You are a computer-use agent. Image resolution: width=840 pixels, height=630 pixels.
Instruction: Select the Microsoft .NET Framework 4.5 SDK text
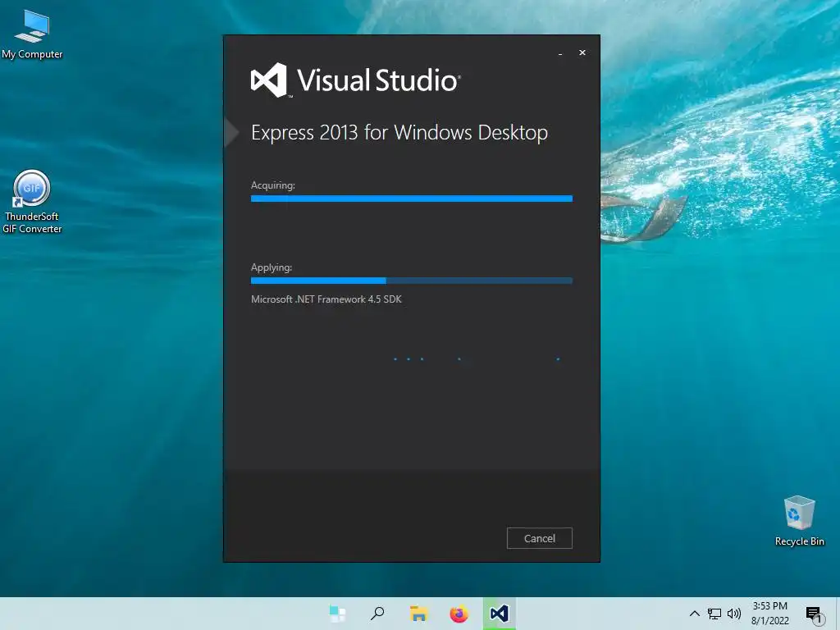click(x=326, y=299)
